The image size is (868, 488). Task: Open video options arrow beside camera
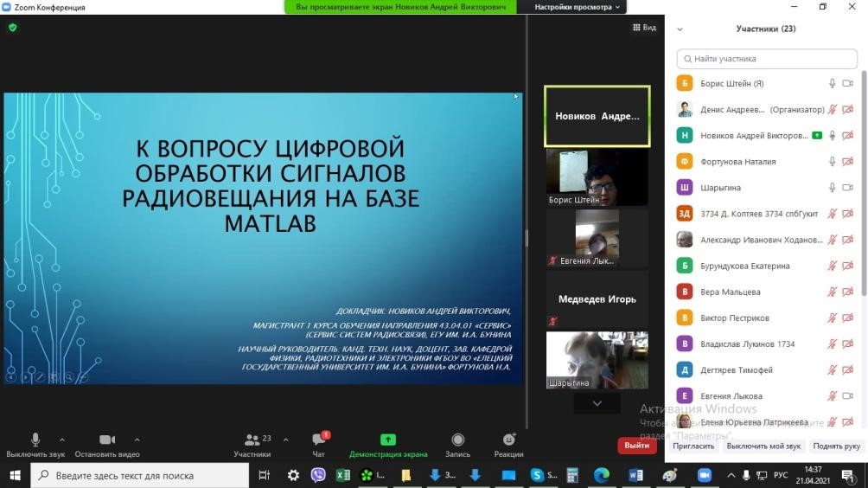point(137,440)
